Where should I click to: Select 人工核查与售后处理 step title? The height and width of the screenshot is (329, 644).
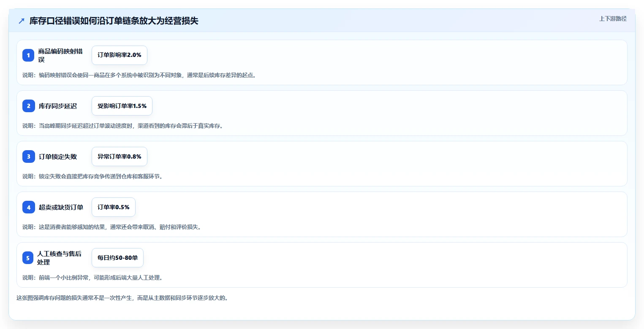click(60, 258)
